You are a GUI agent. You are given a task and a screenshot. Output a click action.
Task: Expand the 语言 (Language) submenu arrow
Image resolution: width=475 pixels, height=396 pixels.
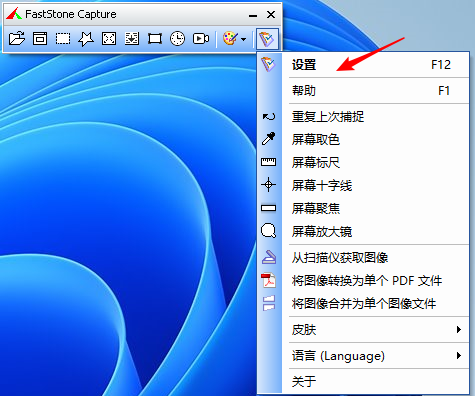pos(459,356)
